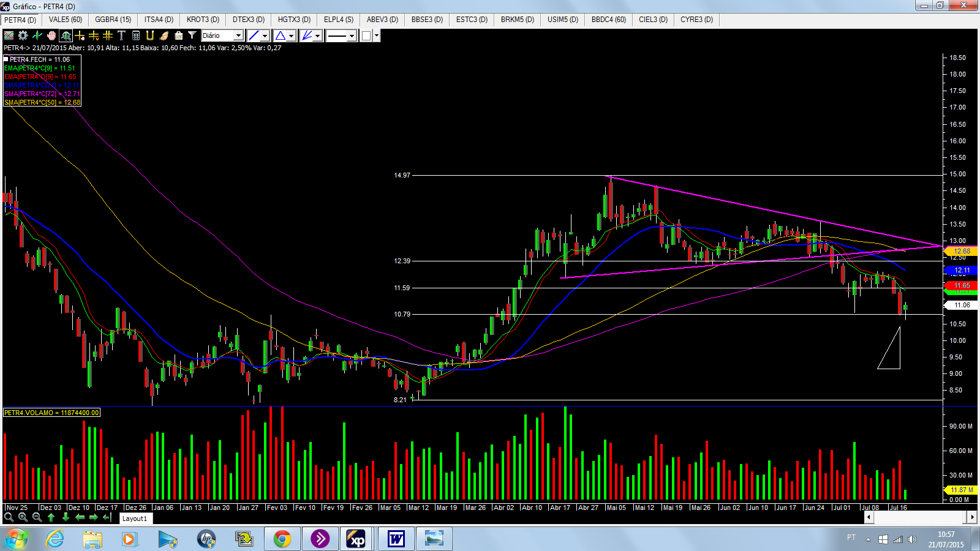Click the green left arrow
980x551 pixels.
point(80,517)
